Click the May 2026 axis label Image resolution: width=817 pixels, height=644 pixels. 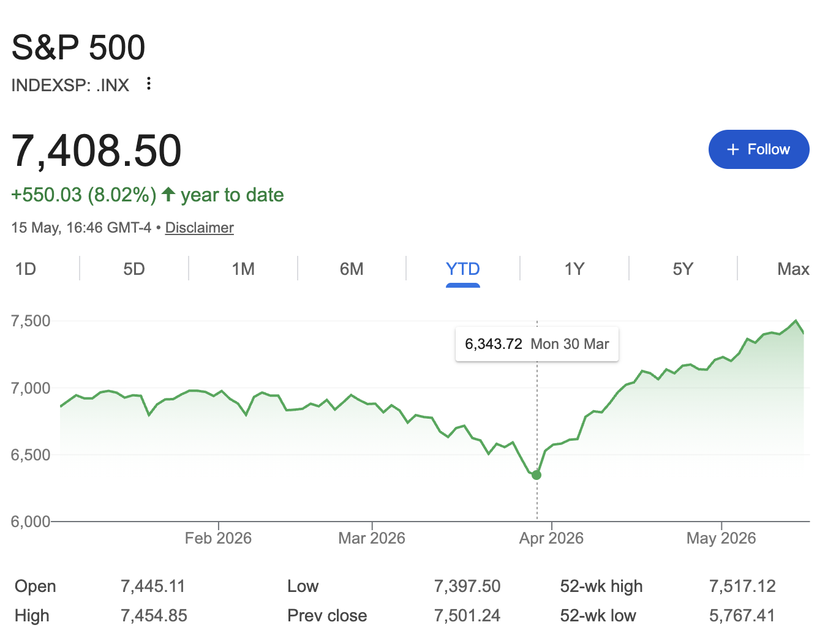click(721, 538)
